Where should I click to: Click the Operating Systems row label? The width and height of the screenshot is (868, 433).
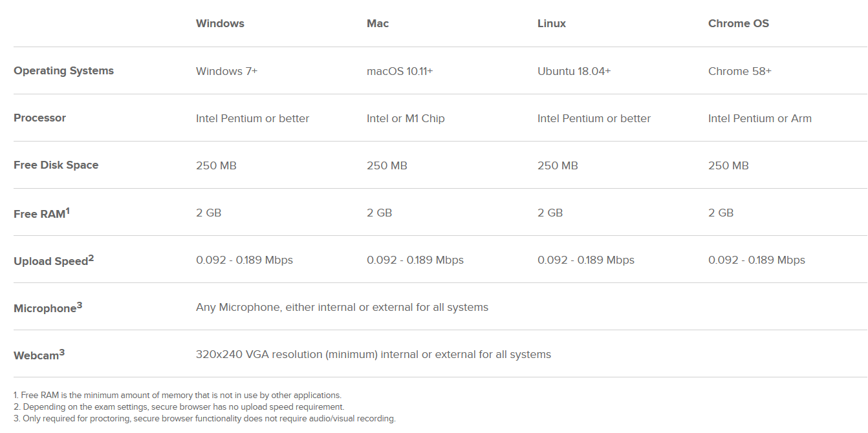click(x=63, y=71)
